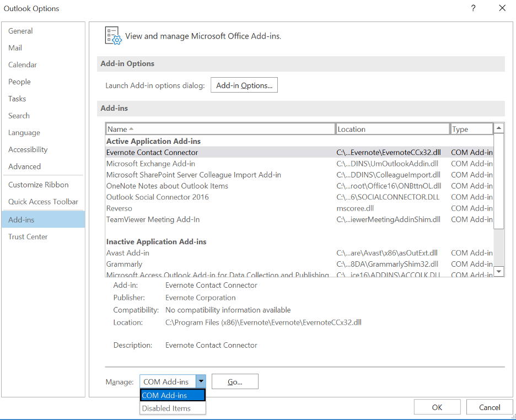
Task: Click the Cancel button
Action: pos(490,407)
